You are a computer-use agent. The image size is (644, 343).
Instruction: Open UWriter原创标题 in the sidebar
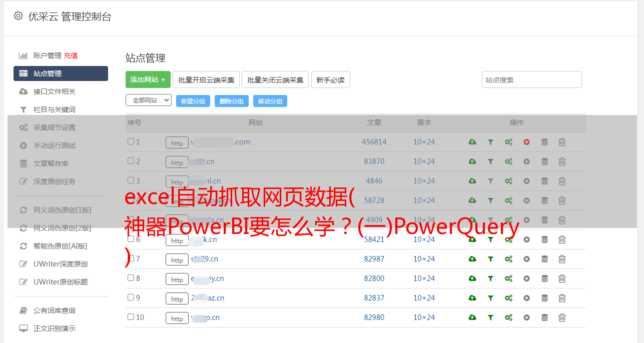(x=61, y=282)
